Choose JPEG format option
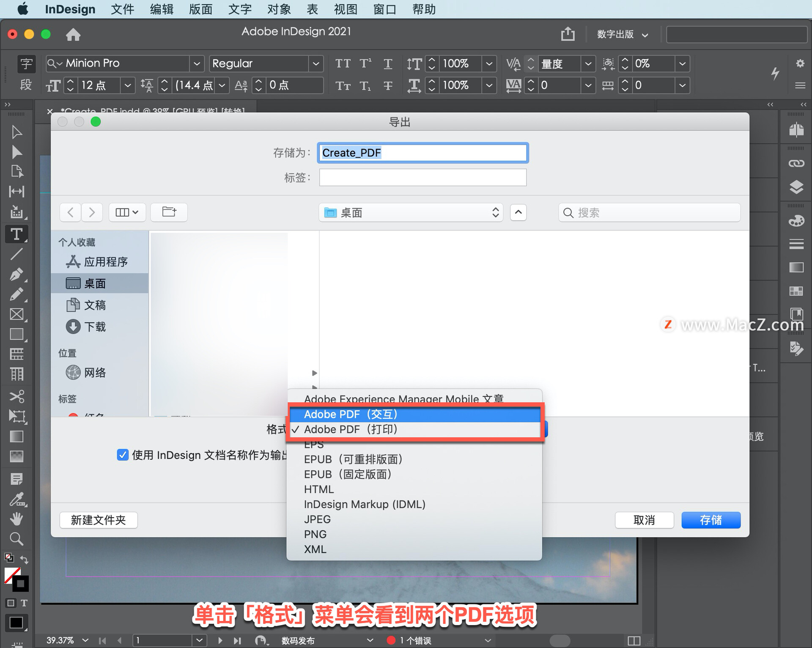 tap(414, 519)
